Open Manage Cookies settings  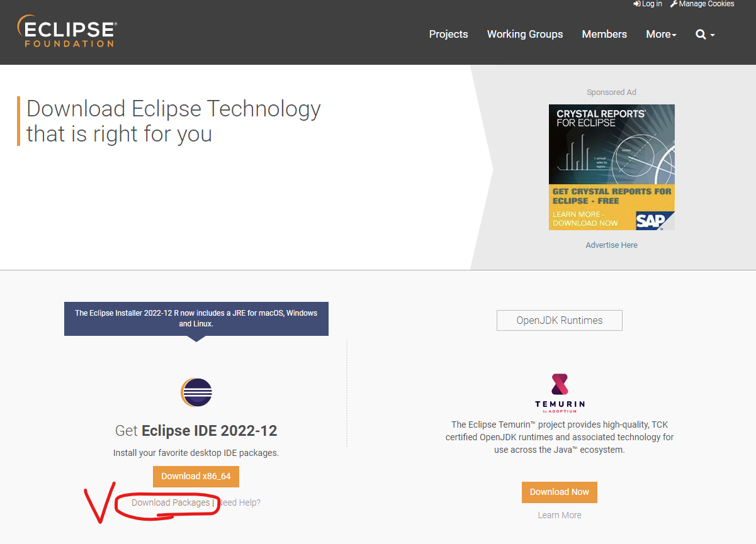[x=702, y=4]
